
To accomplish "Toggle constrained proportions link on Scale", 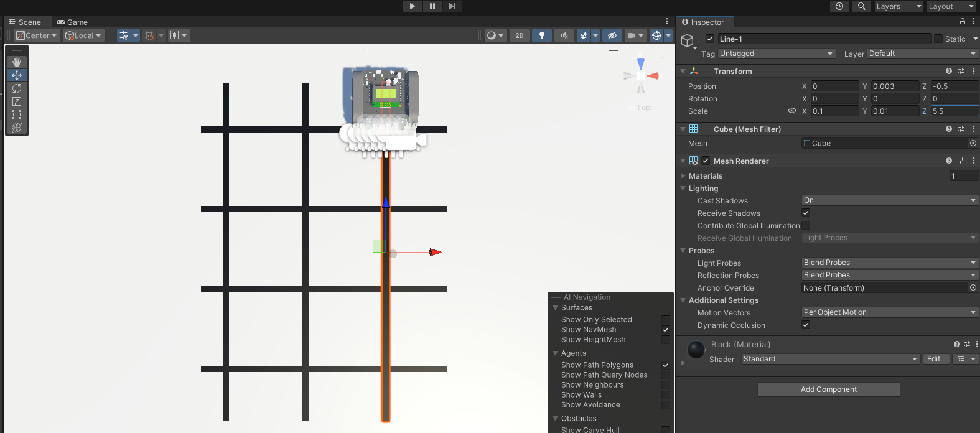I will tap(792, 111).
